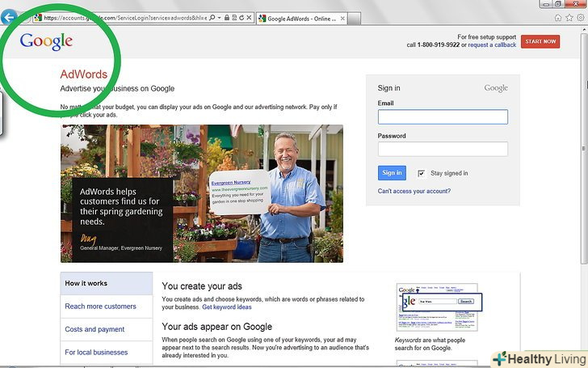Click the Evergreen Nursery promotional photo
Viewport: 588px width, 368px height.
coord(202,193)
